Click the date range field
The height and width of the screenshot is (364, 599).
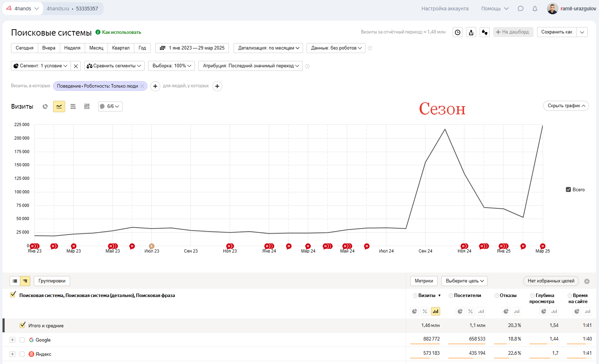(193, 48)
